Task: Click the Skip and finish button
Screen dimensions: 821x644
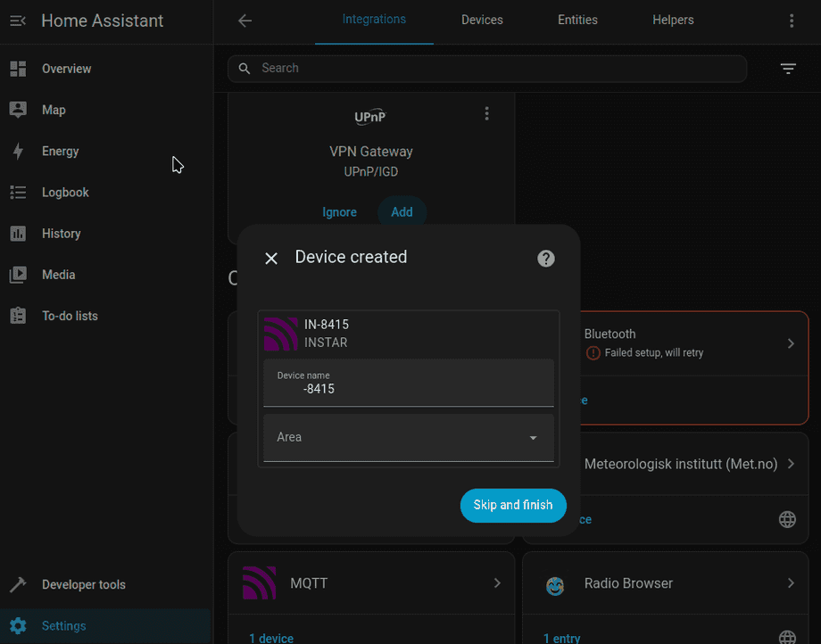Action: click(x=513, y=505)
